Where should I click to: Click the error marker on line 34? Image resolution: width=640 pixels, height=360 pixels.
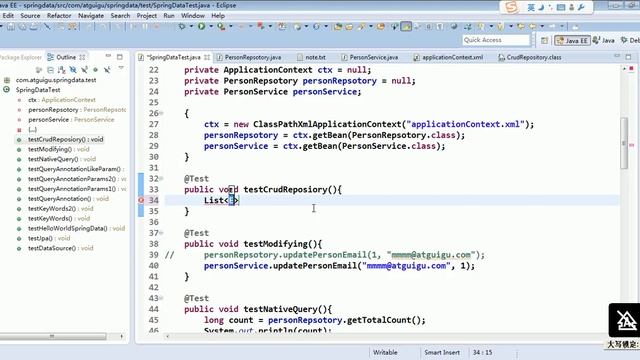point(141,200)
